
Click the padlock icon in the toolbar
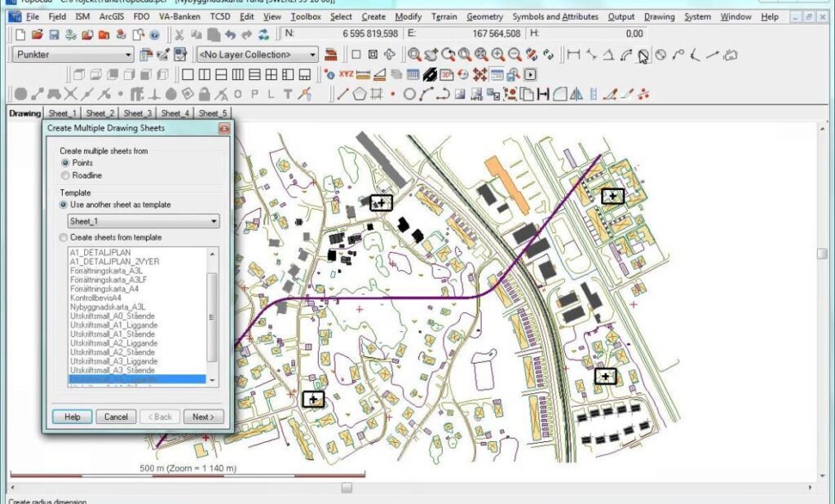click(x=204, y=95)
